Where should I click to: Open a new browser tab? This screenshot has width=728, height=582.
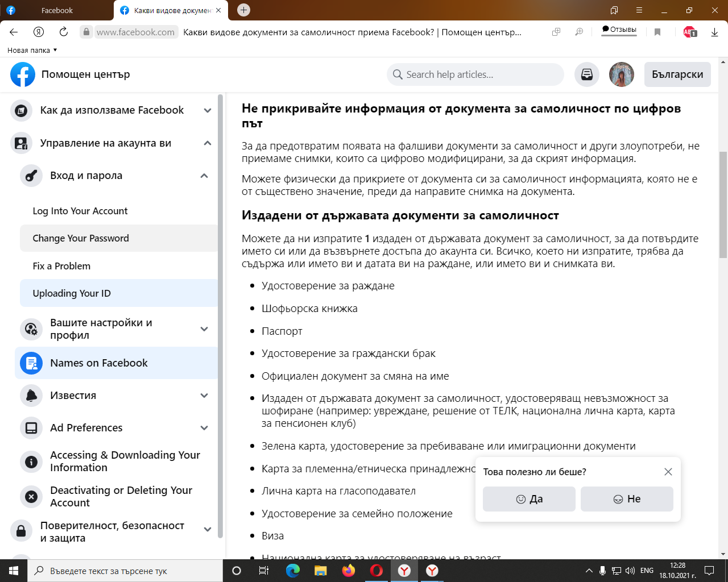[x=243, y=10]
